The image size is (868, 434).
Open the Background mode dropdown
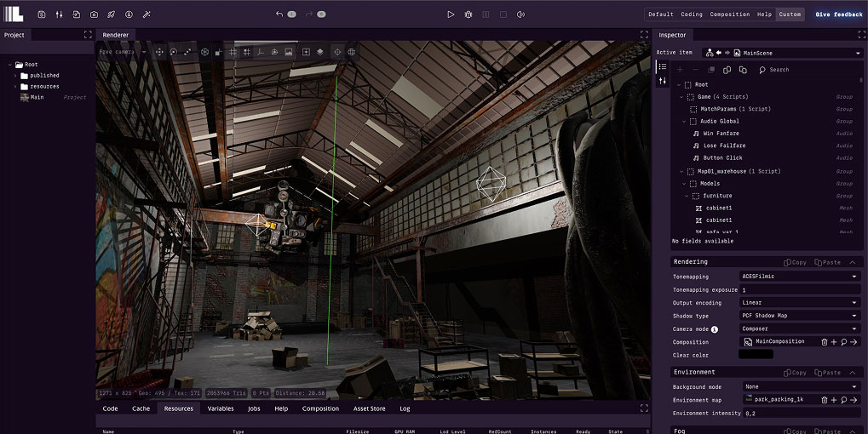click(x=801, y=387)
